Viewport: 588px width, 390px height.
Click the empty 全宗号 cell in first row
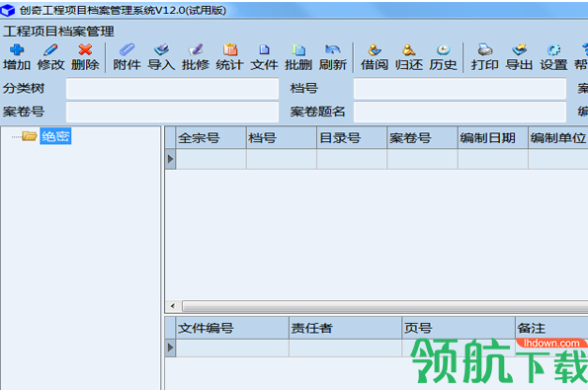coord(211,159)
